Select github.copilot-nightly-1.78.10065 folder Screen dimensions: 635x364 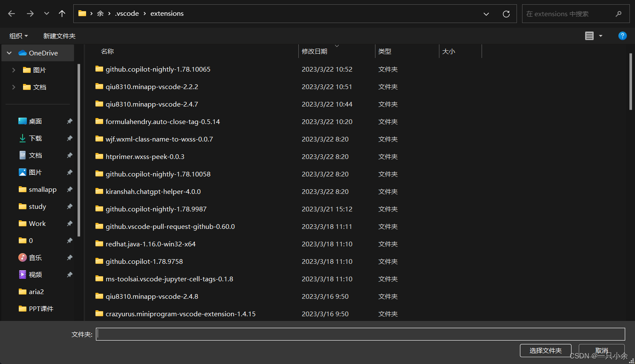point(158,69)
